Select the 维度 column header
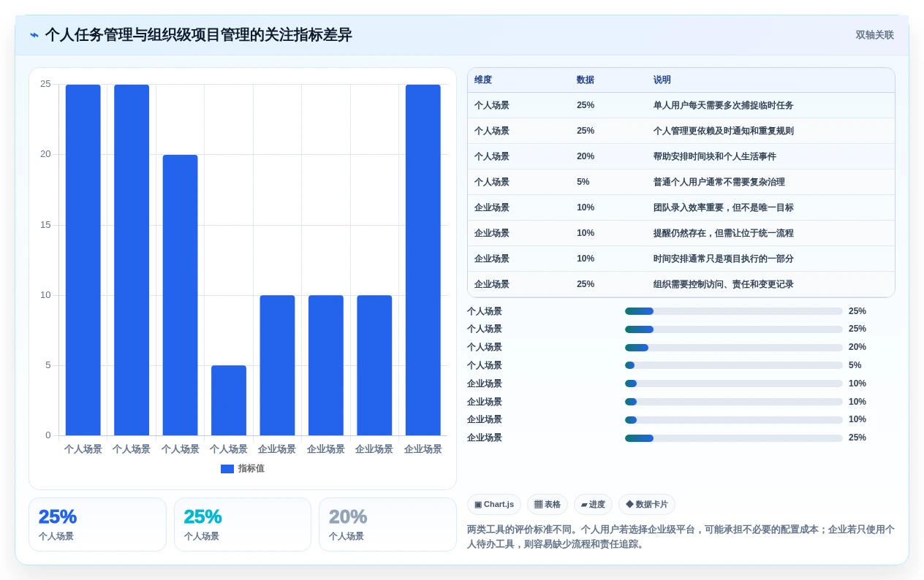Viewport: 924px width, 580px height. tap(483, 80)
